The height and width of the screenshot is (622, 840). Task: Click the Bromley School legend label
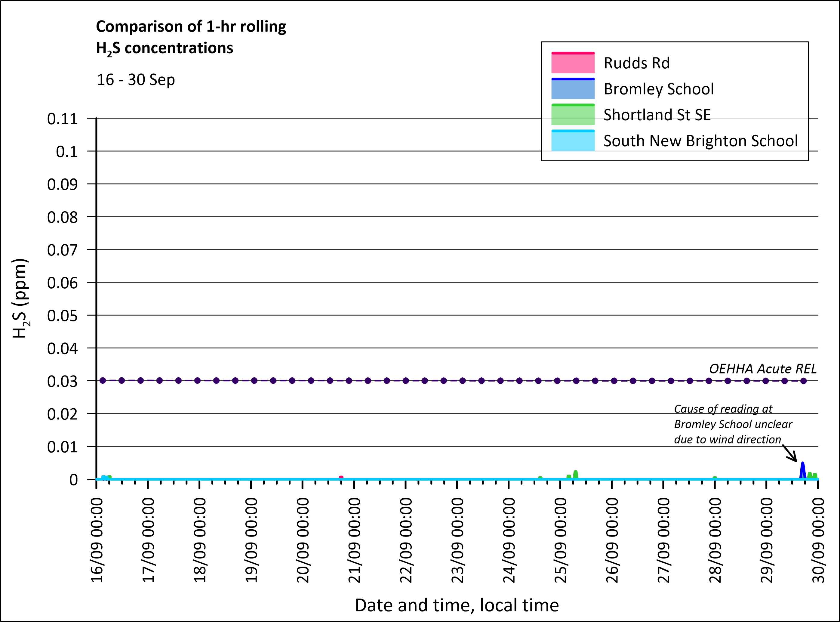click(658, 89)
